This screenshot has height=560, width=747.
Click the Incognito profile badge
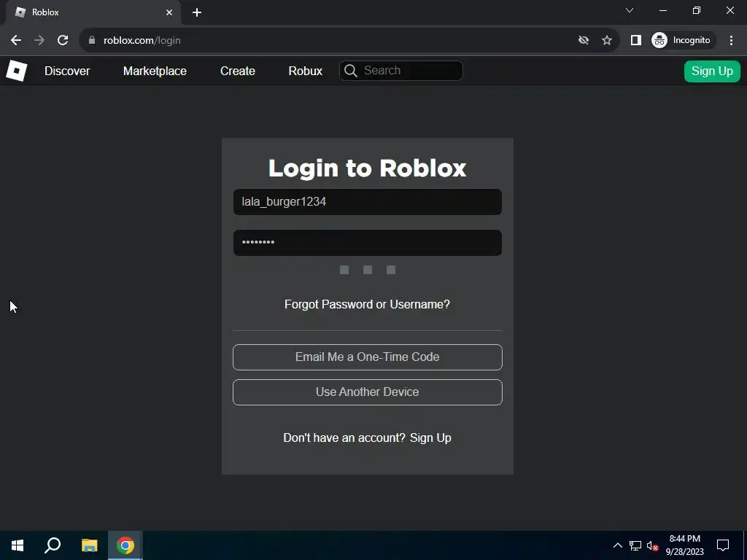pyautogui.click(x=681, y=41)
